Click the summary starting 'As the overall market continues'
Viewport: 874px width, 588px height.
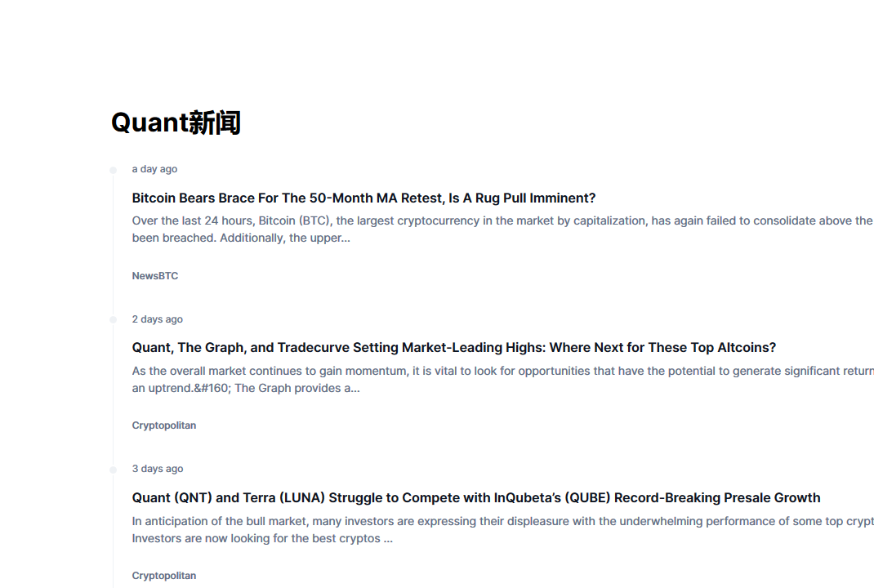(x=503, y=380)
